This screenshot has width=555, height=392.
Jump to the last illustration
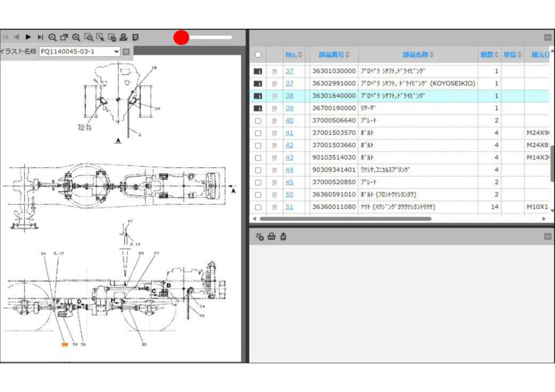point(40,37)
